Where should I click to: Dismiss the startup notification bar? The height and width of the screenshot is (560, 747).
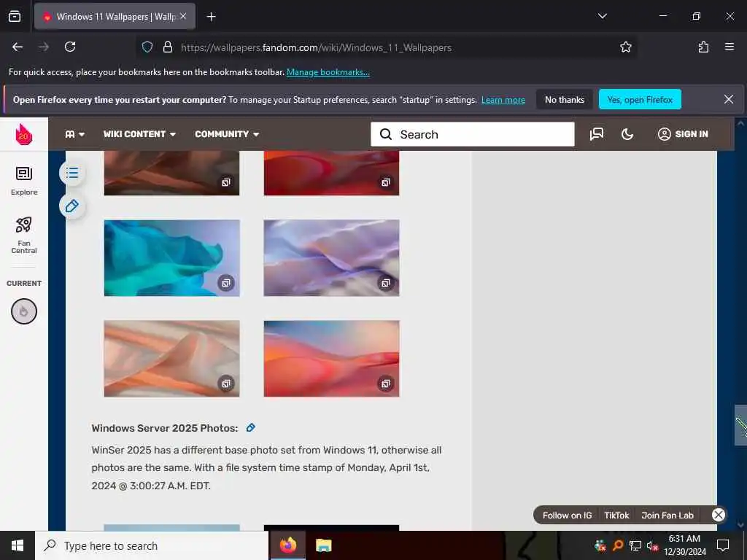point(729,99)
